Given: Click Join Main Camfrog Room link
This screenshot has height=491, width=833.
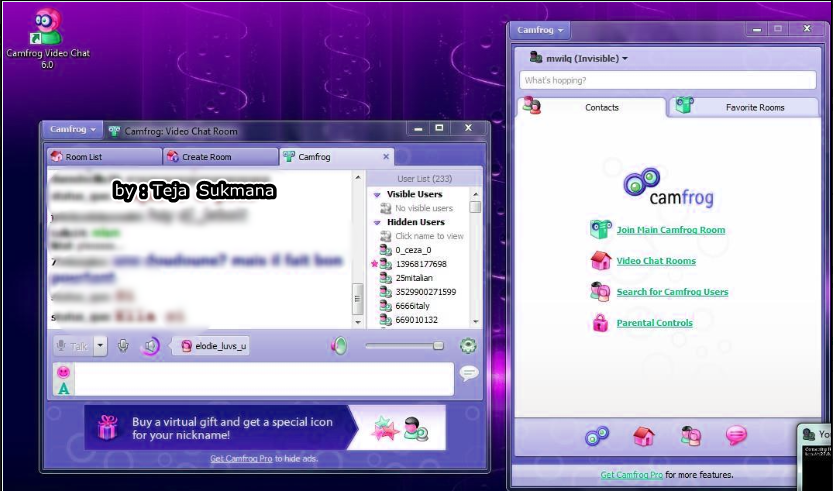Looking at the screenshot, I should click(670, 230).
